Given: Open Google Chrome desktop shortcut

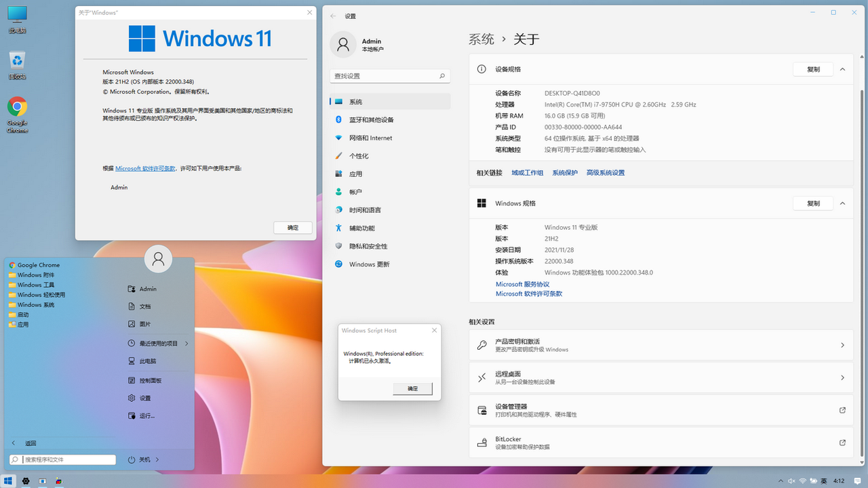Looking at the screenshot, I should coord(17,115).
